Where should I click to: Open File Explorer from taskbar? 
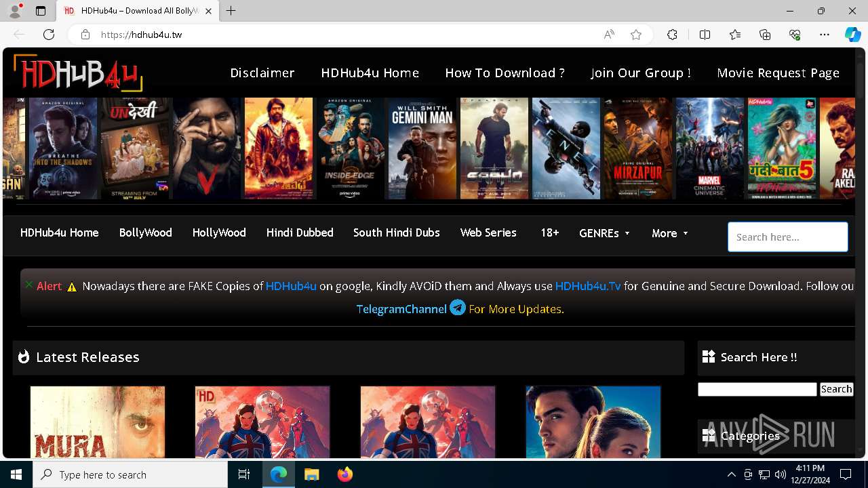[311, 474]
